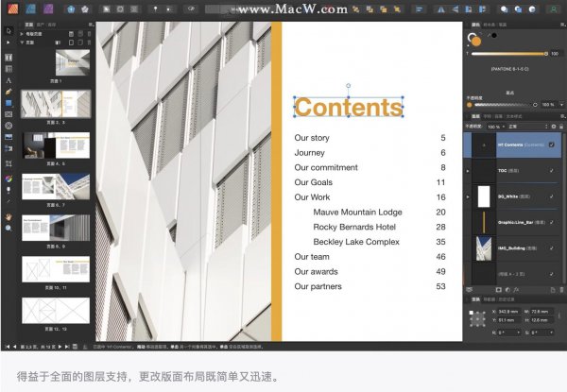Click the preview mode eye icon in the top toolbar
Screen dimensions: 567x392
point(191,9)
